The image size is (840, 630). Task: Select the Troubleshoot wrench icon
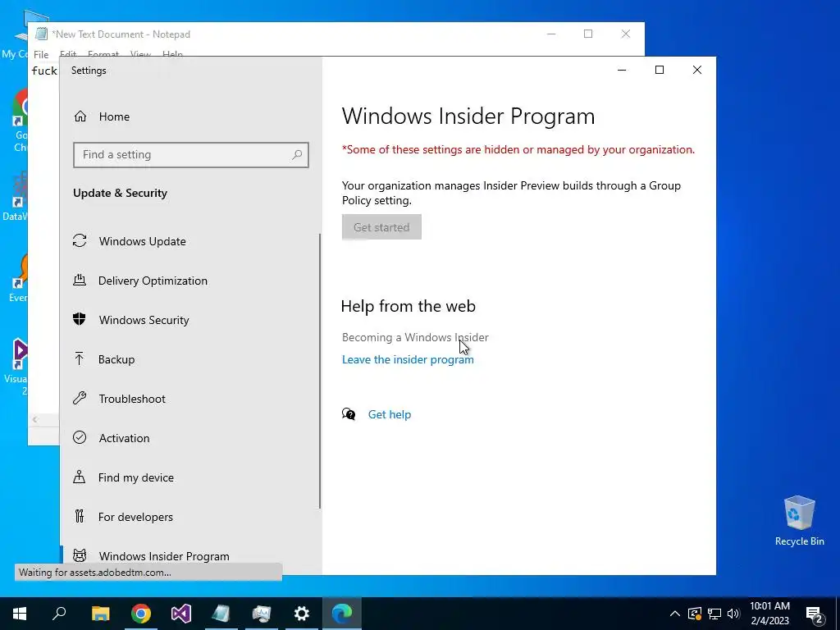(80, 398)
